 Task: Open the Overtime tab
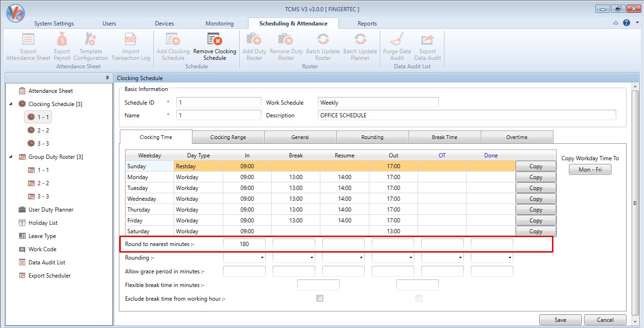(517, 137)
